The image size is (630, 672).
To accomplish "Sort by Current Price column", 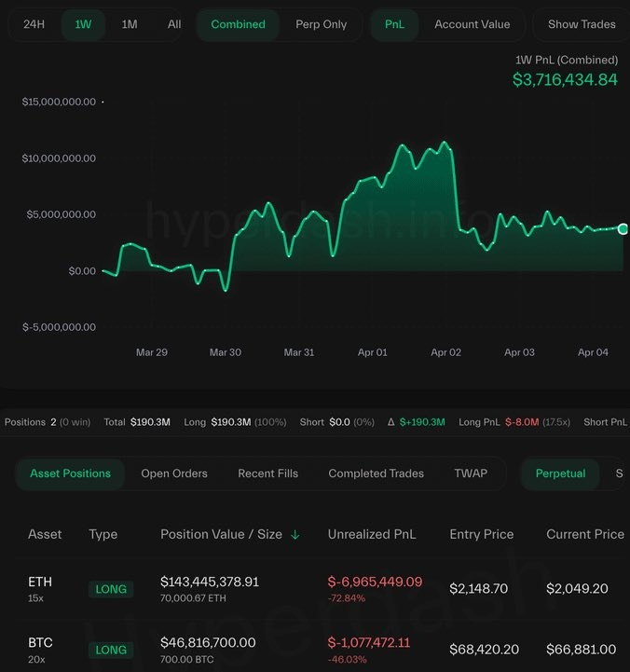I will pyautogui.click(x=585, y=534).
